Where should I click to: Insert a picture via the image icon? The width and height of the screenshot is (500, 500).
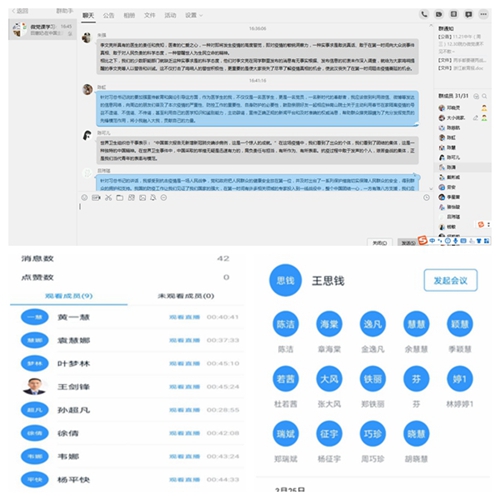click(x=142, y=198)
